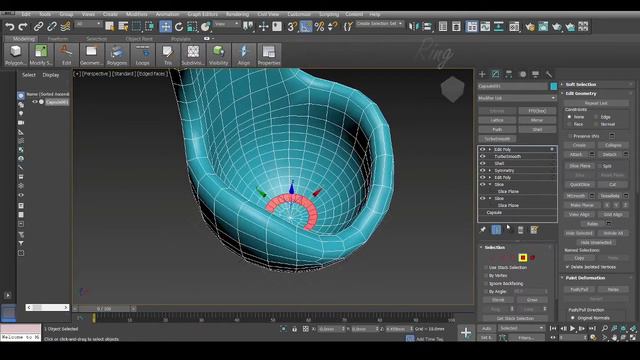The image size is (640, 360).
Task: Toggle the Percent Snap icon
Action: 319,27
